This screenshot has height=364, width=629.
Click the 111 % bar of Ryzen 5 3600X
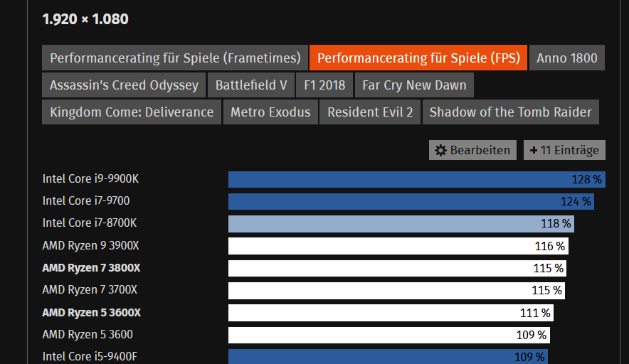391,313
